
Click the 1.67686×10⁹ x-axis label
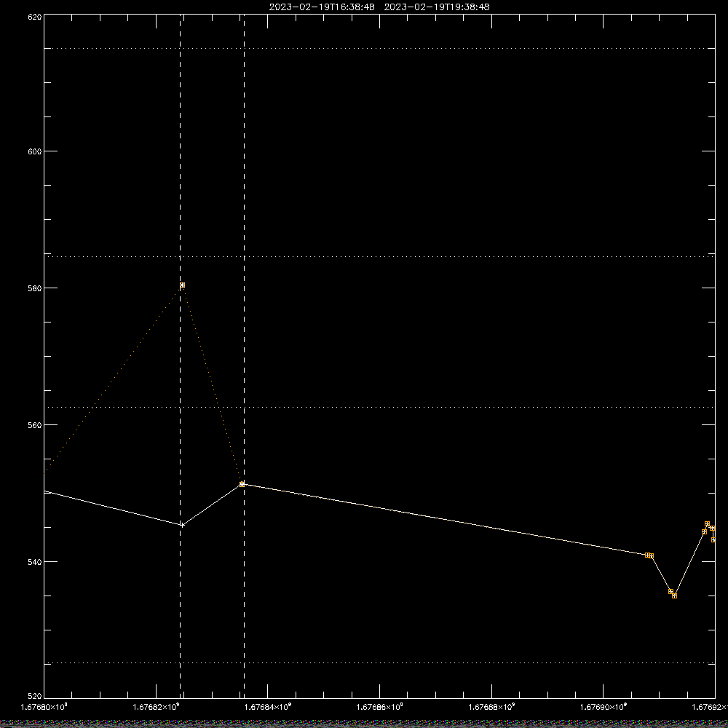pos(380,707)
